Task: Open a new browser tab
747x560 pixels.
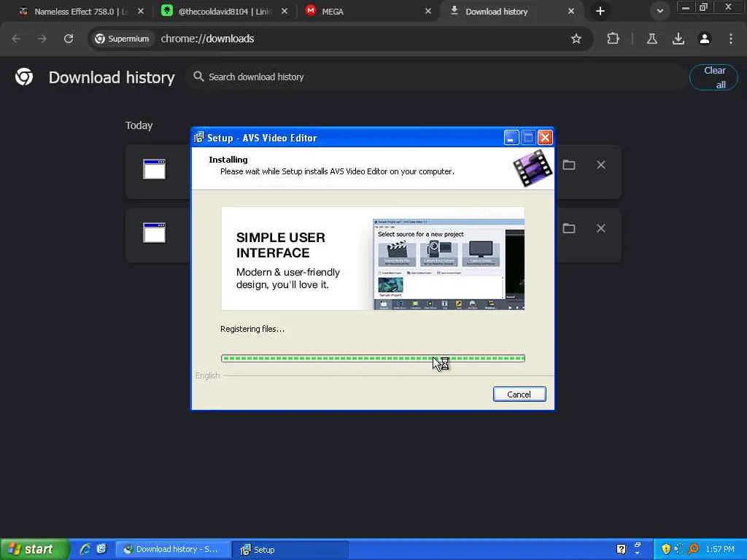Action: pos(600,12)
